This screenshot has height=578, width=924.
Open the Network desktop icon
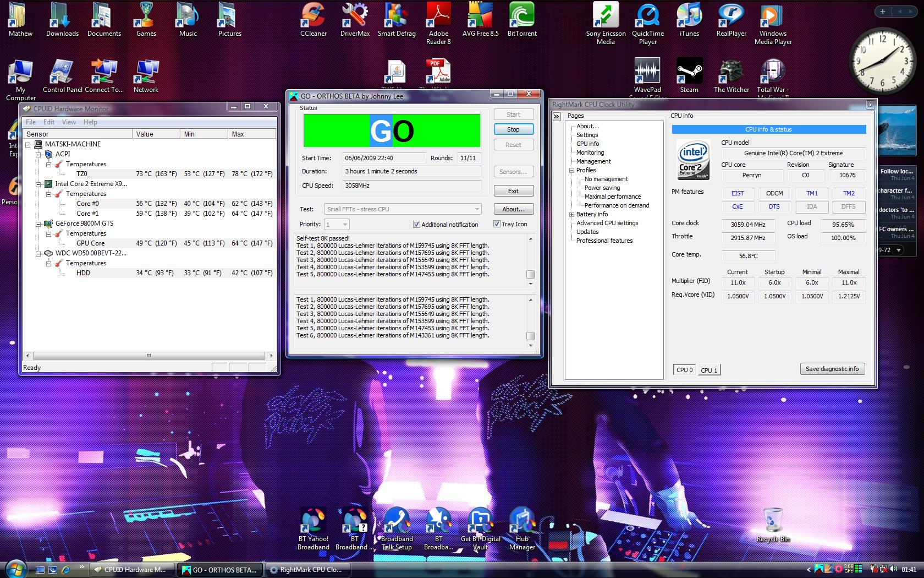[146, 75]
